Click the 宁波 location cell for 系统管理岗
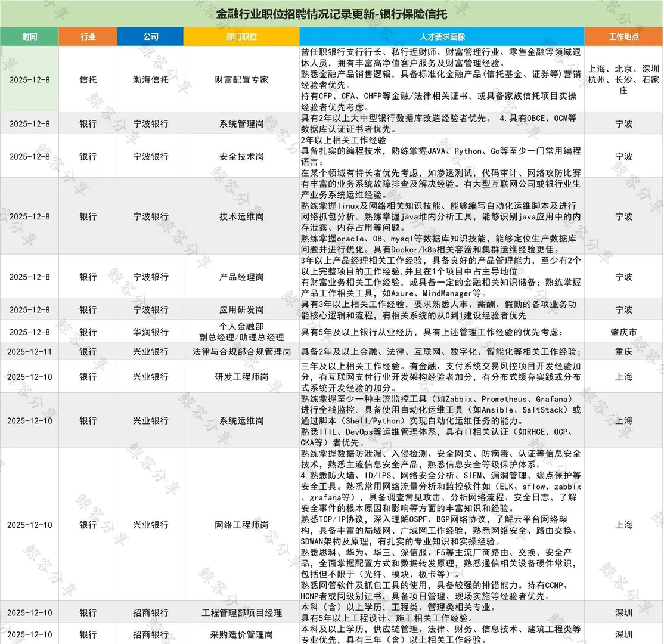664x644 pixels. [623, 123]
